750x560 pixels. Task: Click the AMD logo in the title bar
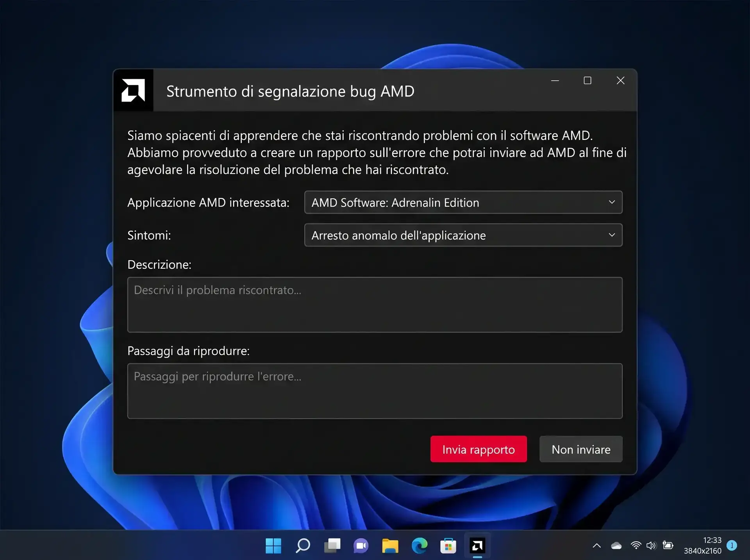point(133,90)
